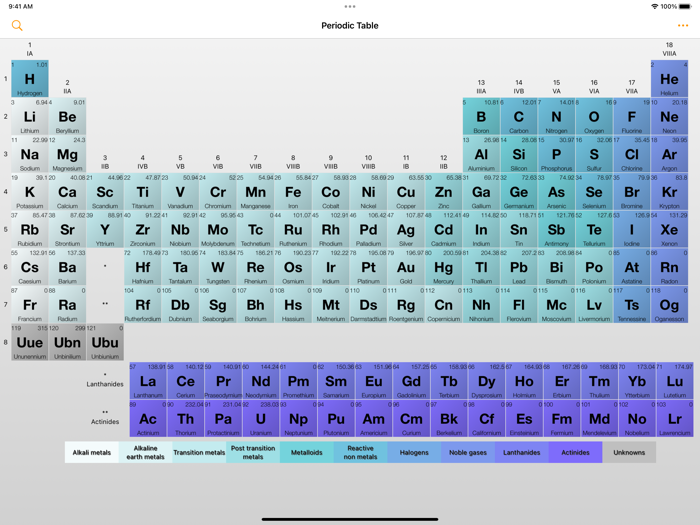Screen dimensions: 700x525
Task: Select the Hydrogen element tile
Action: tap(30, 79)
